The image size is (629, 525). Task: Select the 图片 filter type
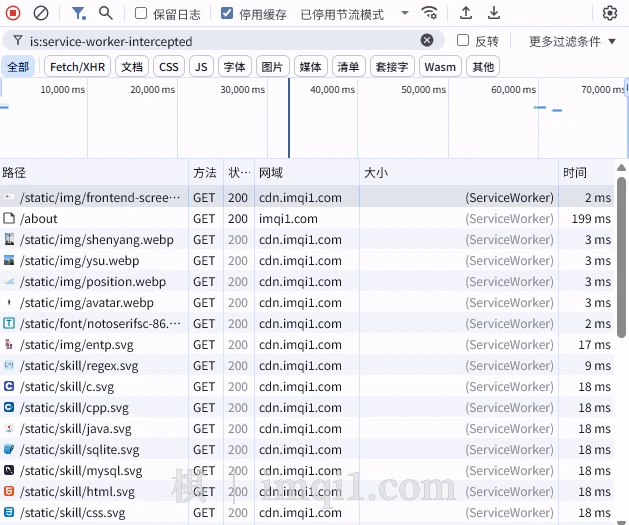coord(271,67)
